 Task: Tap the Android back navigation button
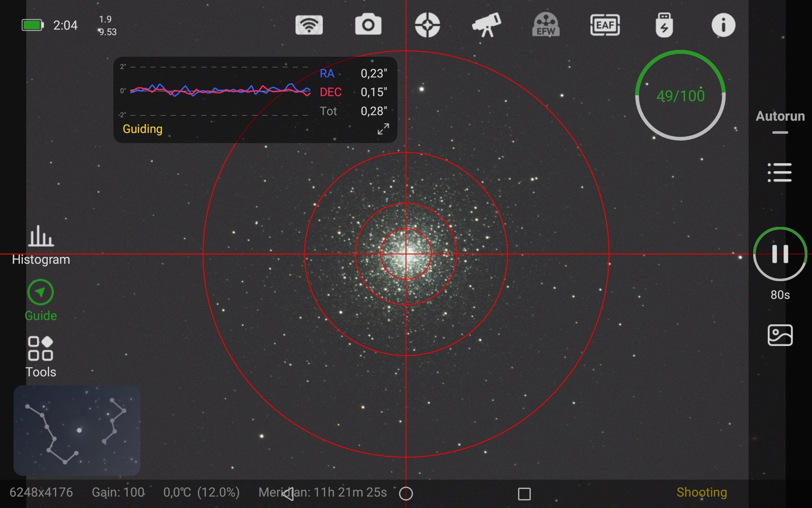[x=288, y=494]
